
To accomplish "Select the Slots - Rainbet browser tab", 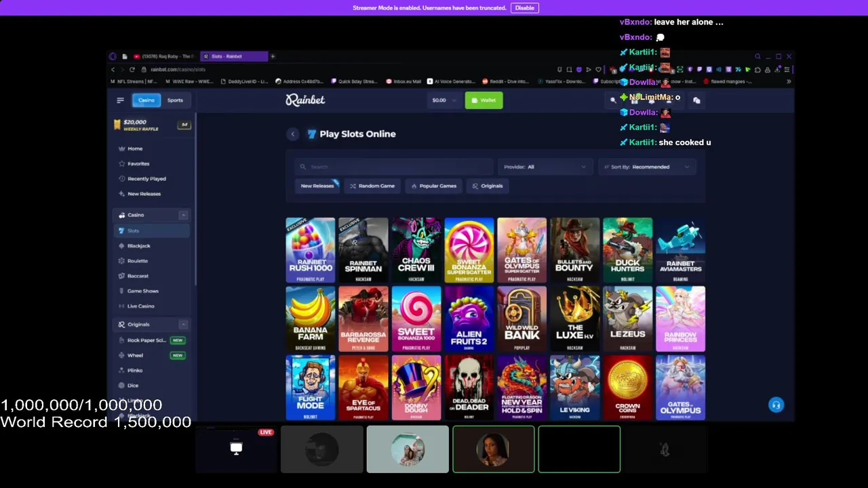I will coord(234,56).
